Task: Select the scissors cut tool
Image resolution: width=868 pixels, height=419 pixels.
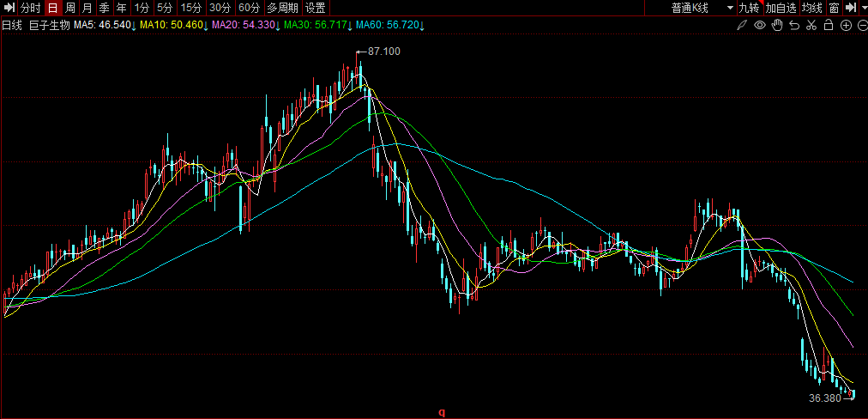Action: click(811, 25)
